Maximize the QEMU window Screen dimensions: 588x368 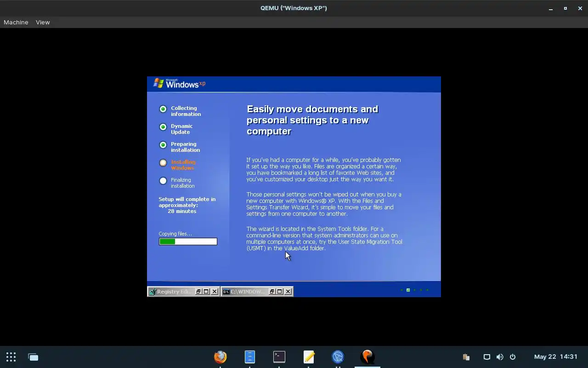click(565, 8)
